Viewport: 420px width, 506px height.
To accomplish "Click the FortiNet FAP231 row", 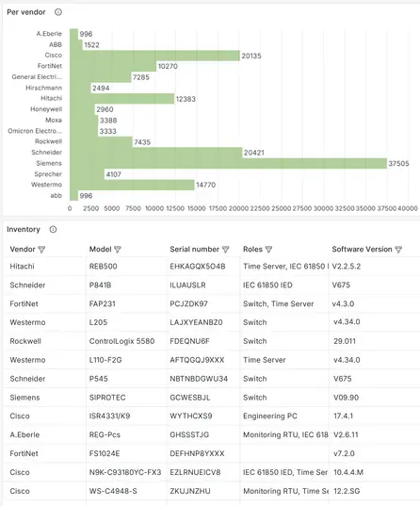I will pyautogui.click(x=212, y=304).
